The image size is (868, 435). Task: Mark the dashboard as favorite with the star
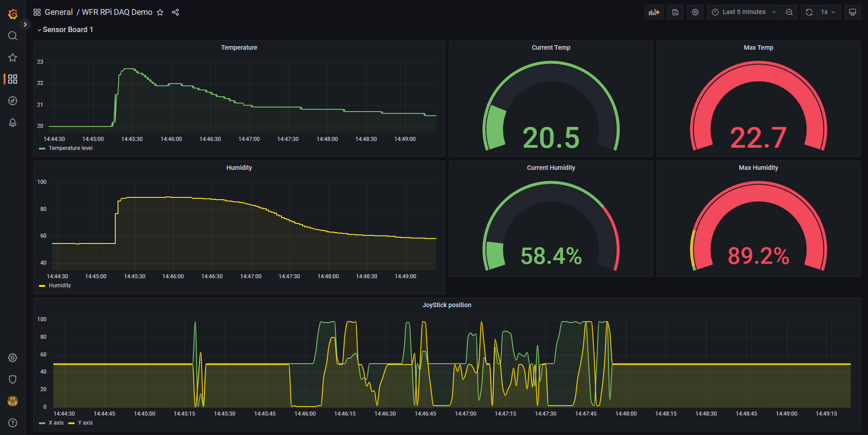tap(160, 12)
